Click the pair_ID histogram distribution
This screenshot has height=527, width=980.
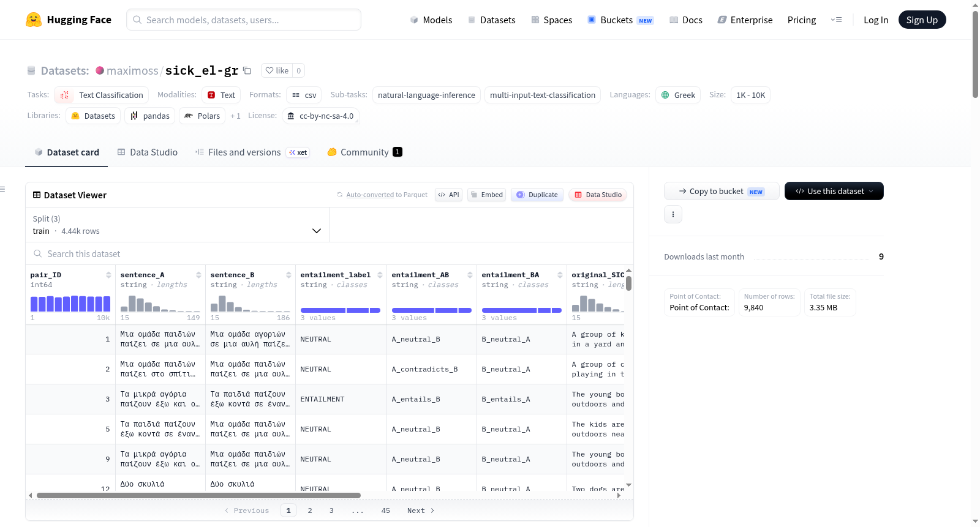[x=70, y=304]
